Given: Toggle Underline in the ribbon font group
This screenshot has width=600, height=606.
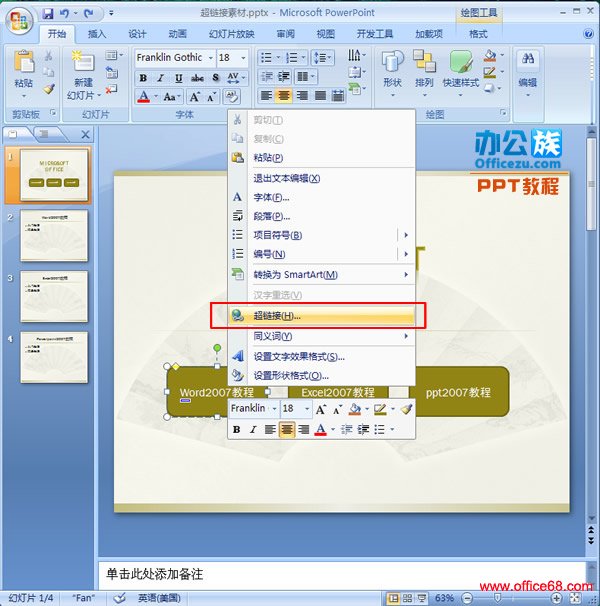Looking at the screenshot, I should [179, 78].
